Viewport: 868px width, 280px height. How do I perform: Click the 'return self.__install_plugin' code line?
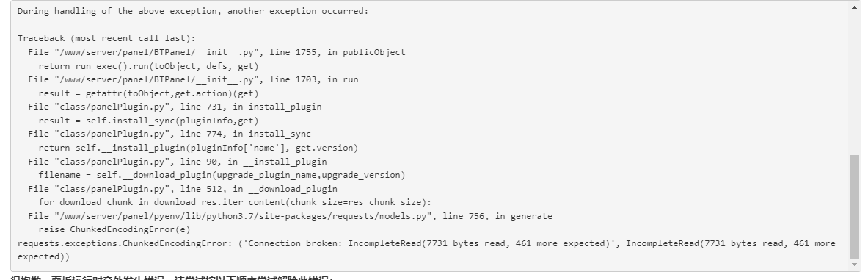(198, 148)
